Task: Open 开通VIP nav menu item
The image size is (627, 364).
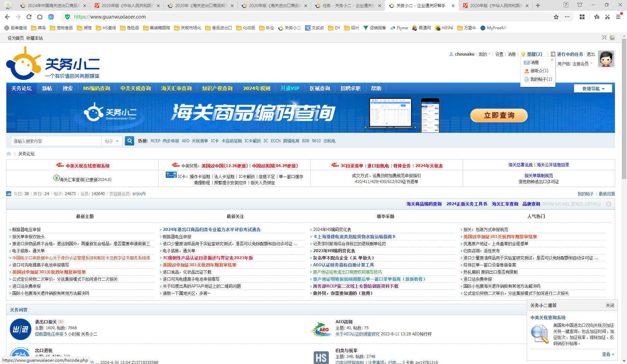Action: coord(290,88)
